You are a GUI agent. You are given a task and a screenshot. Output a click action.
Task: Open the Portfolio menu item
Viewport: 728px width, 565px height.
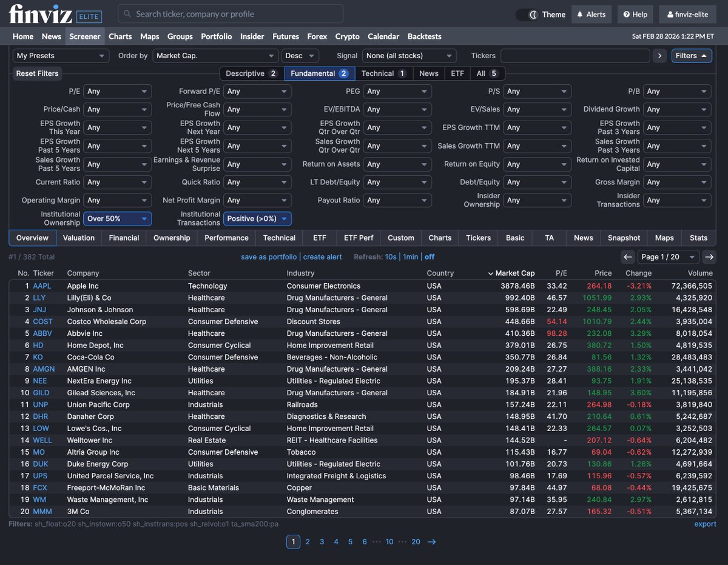[217, 36]
